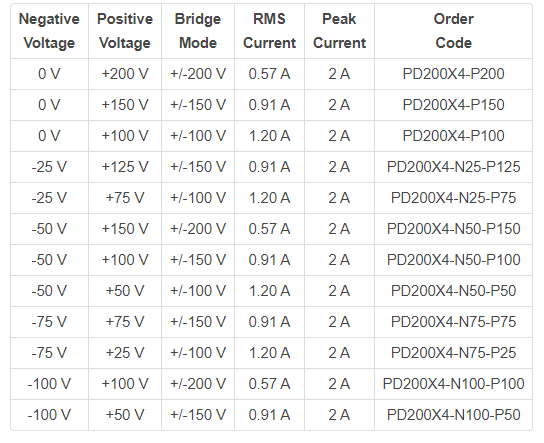Select the Peak Current header cell
The image size is (544, 443).
339,31
